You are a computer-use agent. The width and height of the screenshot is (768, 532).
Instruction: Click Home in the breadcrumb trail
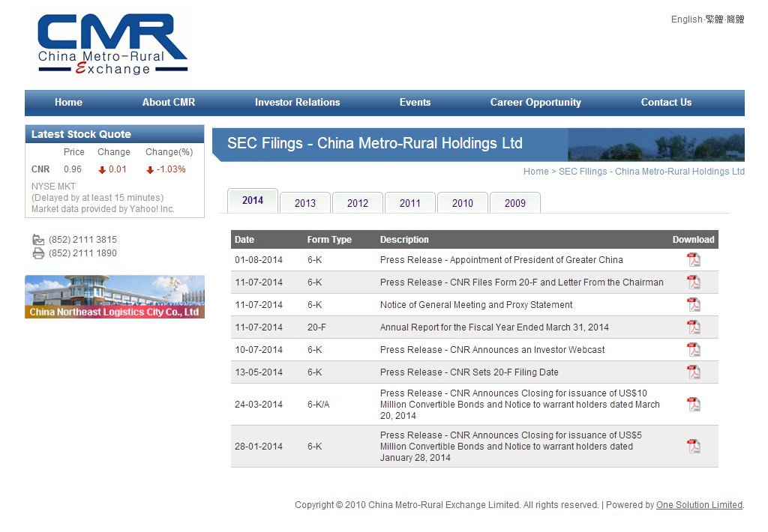click(x=535, y=172)
